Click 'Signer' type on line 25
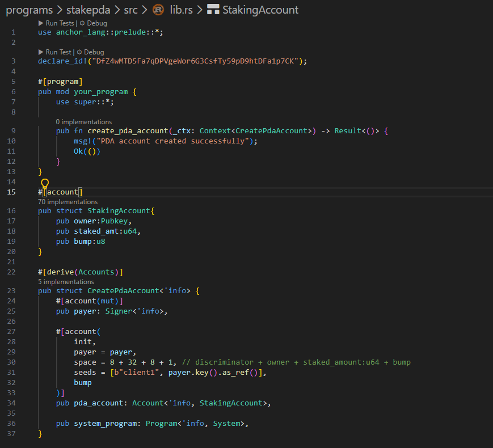493x448 pixels. coord(119,311)
